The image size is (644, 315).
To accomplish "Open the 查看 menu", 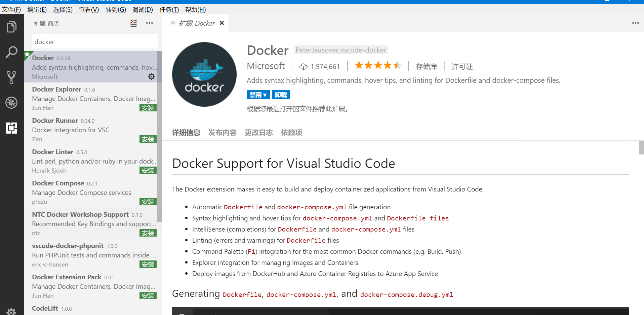I will (x=88, y=9).
